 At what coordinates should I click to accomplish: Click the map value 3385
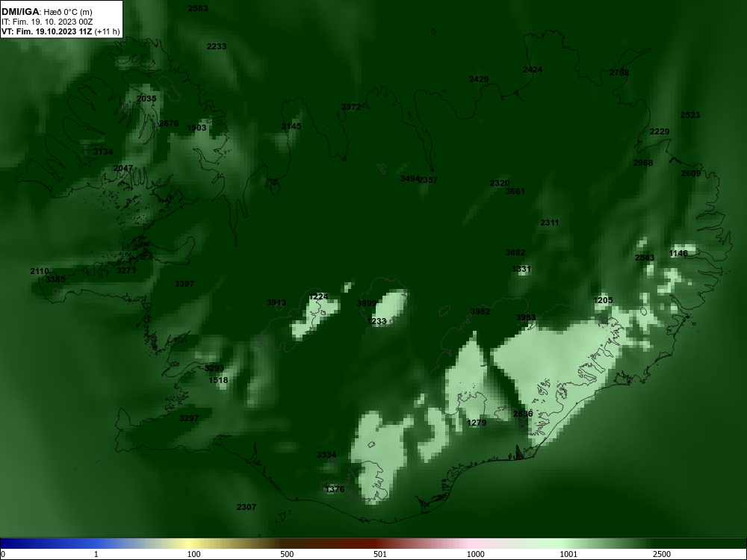click(55, 279)
